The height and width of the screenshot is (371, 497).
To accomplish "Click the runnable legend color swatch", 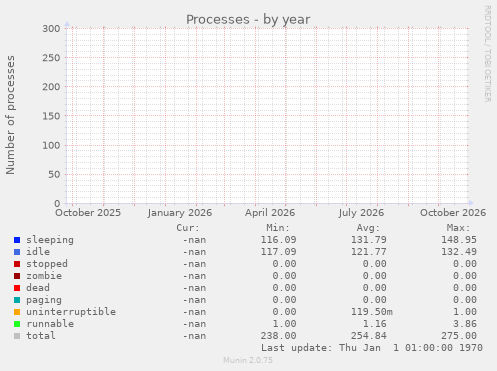I will tap(17, 324).
